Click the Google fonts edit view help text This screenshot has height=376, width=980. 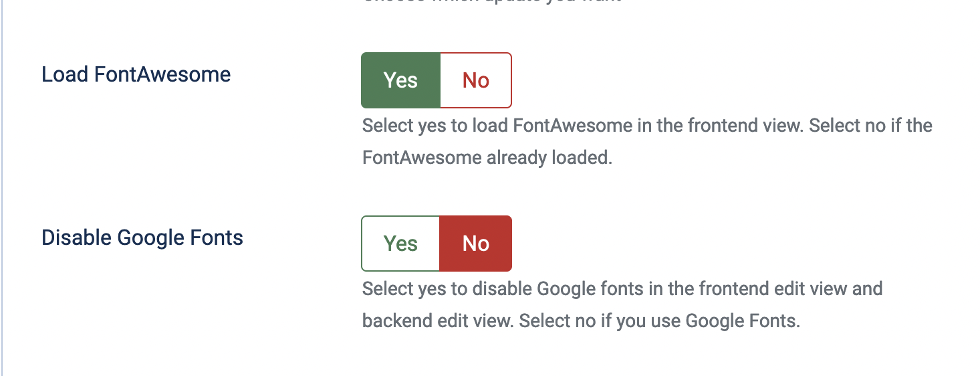(x=622, y=289)
